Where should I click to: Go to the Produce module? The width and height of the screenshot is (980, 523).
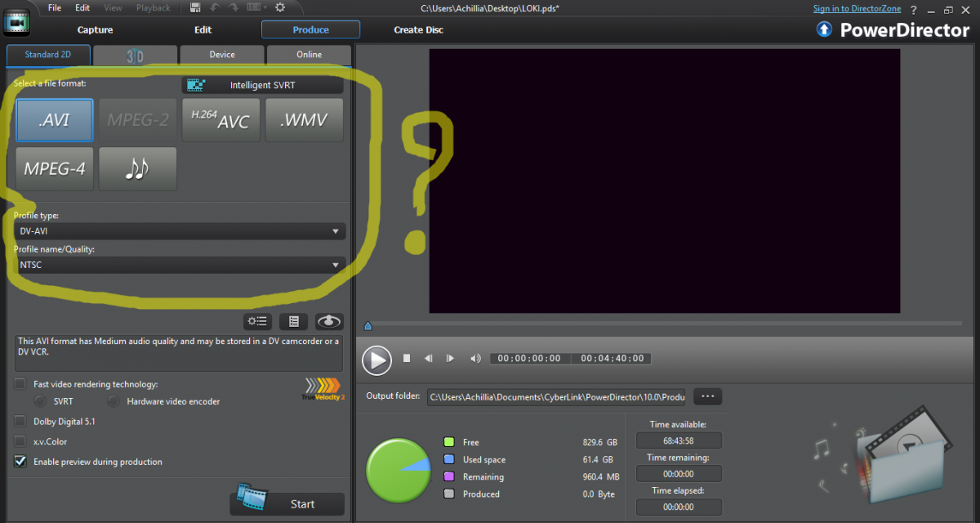(310, 29)
